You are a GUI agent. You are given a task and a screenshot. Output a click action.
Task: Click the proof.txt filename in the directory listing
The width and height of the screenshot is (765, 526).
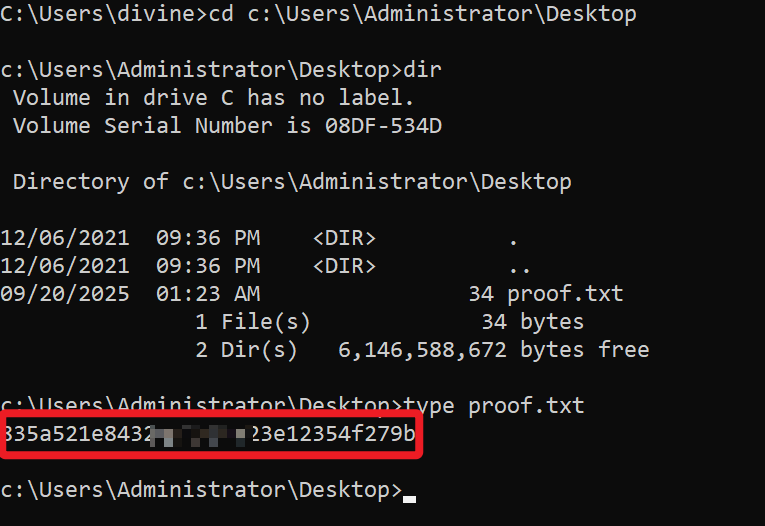point(566,294)
